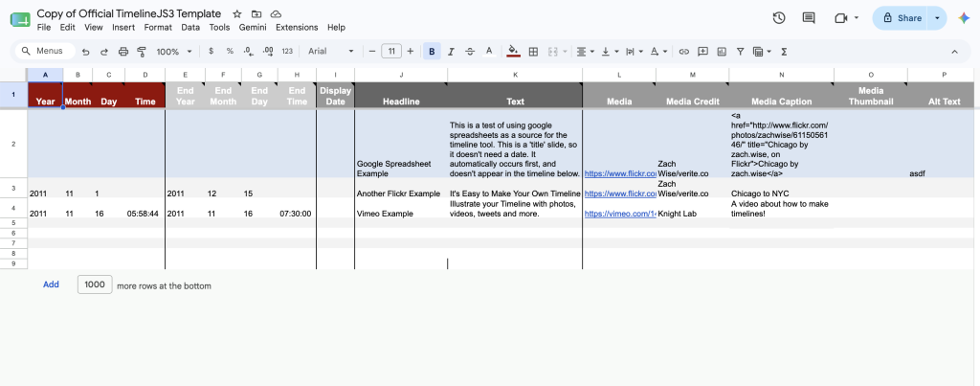This screenshot has width=980, height=386.
Task: Open the Gemini sparkle icon
Action: tap(964, 18)
